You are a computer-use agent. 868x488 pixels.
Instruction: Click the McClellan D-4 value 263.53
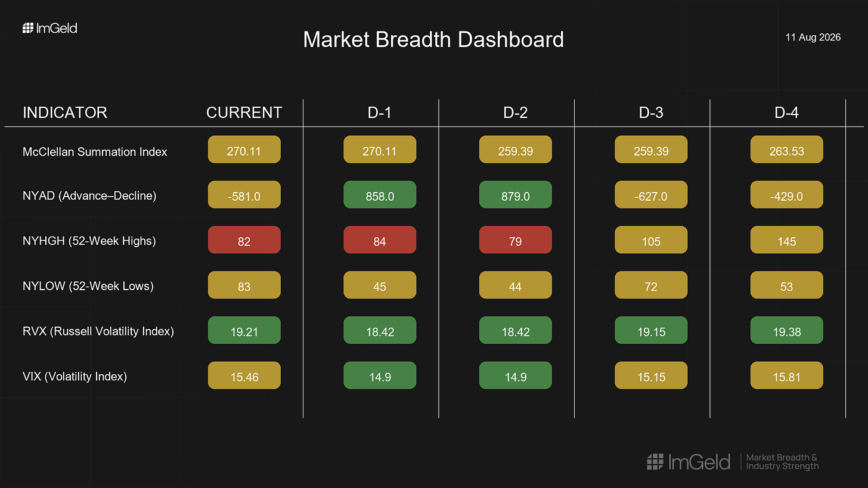click(787, 150)
